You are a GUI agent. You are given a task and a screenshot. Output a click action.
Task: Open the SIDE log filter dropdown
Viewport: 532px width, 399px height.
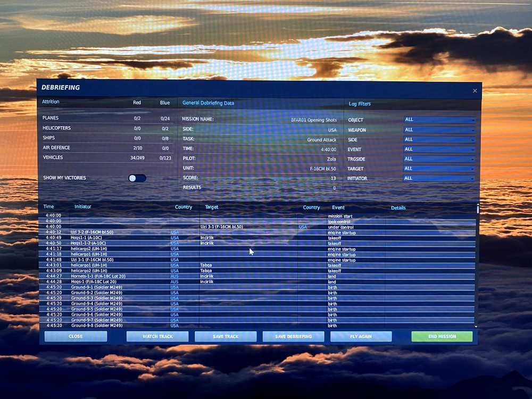point(439,139)
